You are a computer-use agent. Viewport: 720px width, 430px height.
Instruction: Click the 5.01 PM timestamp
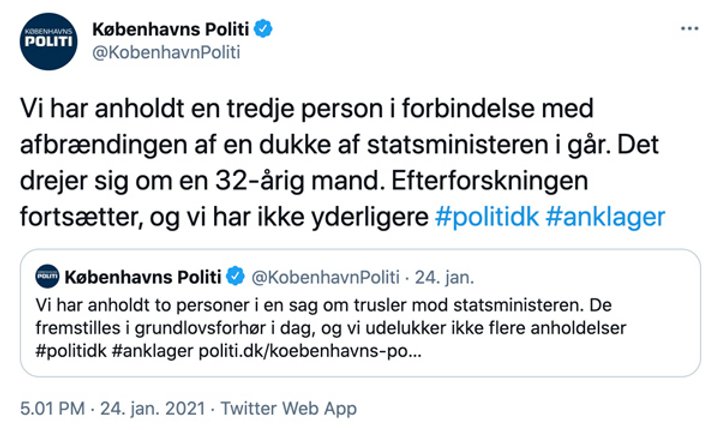(52, 408)
